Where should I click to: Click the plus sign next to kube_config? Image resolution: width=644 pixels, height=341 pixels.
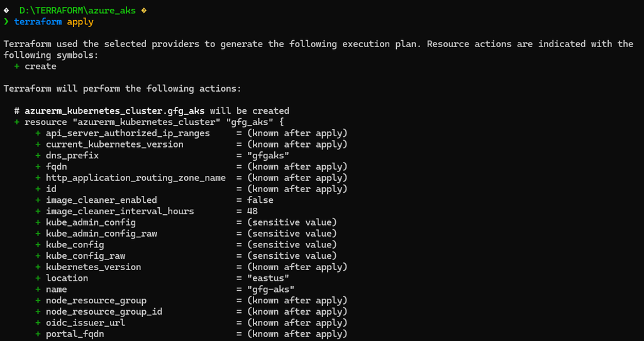coord(38,244)
